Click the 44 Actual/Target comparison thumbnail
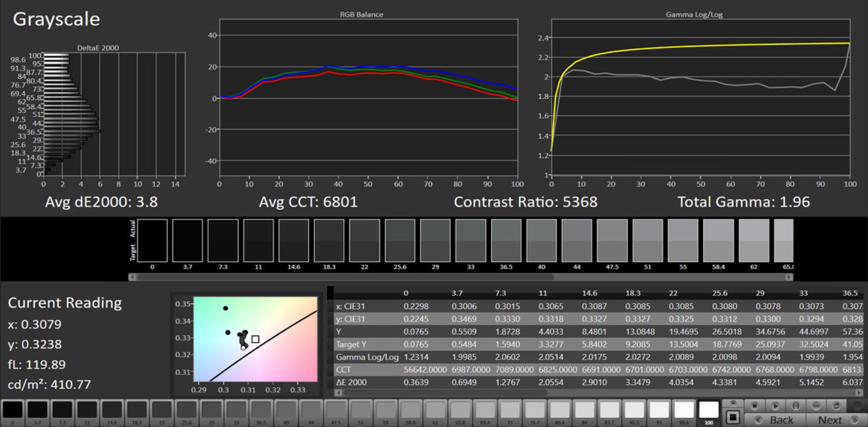Viewport: 868px width, 427px height. point(576,241)
